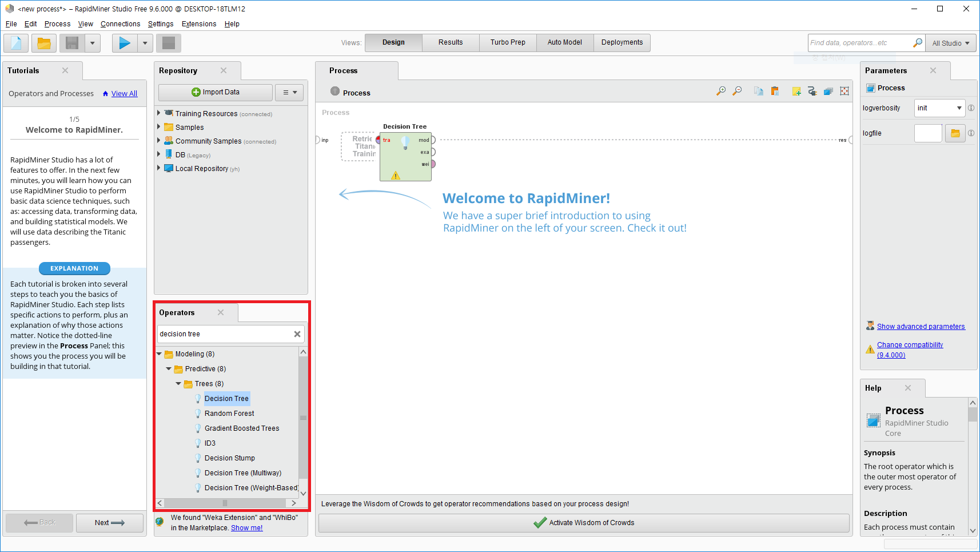
Task: Click the fit-process-to-screen icon
Action: (x=844, y=91)
